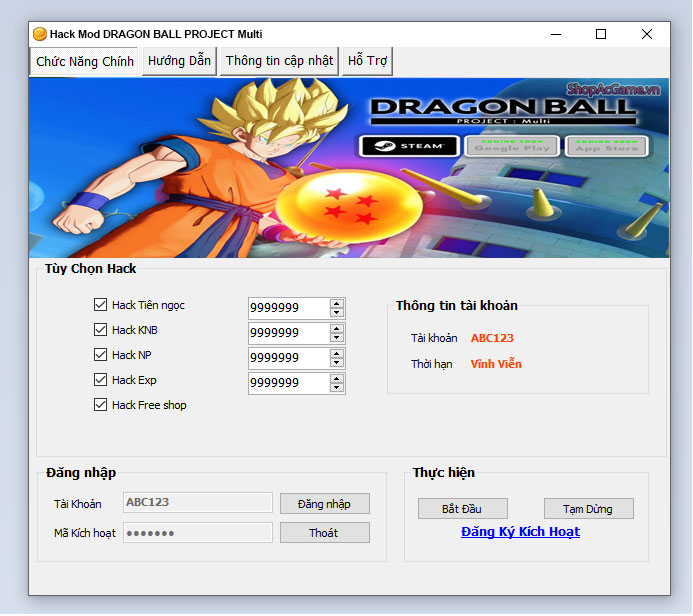Click the STEAM badge in the banner

[x=410, y=146]
